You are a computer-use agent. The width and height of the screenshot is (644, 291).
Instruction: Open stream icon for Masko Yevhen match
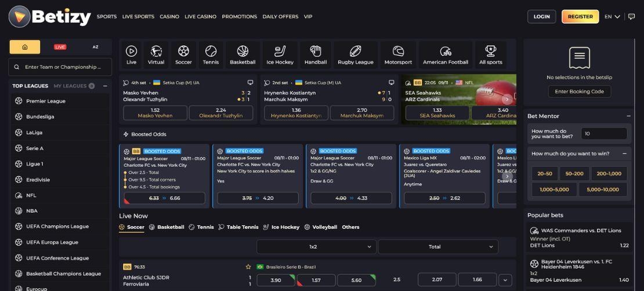click(251, 82)
